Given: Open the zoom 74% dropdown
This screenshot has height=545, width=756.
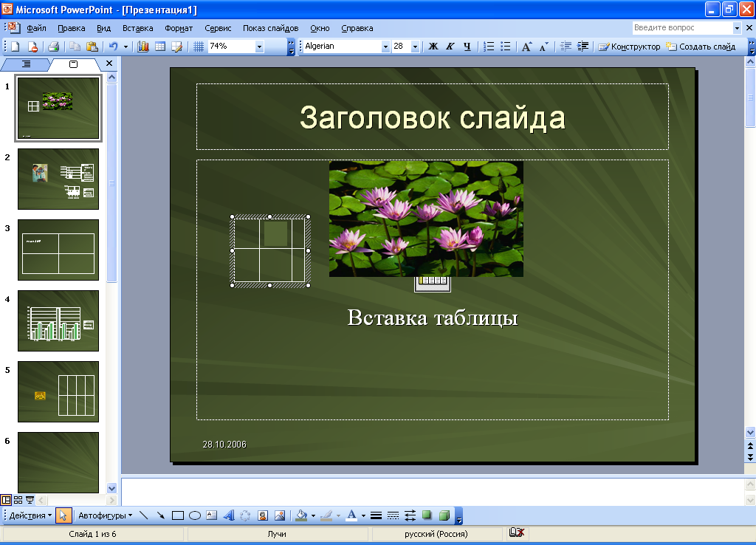Looking at the screenshot, I should 259,47.
